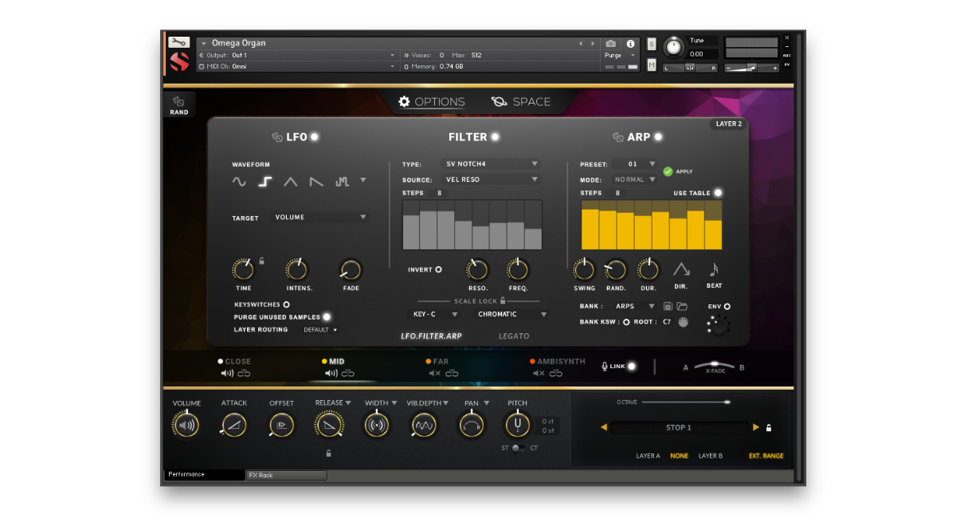Enable filter INVERT option
980x518 pixels.
pos(438,269)
